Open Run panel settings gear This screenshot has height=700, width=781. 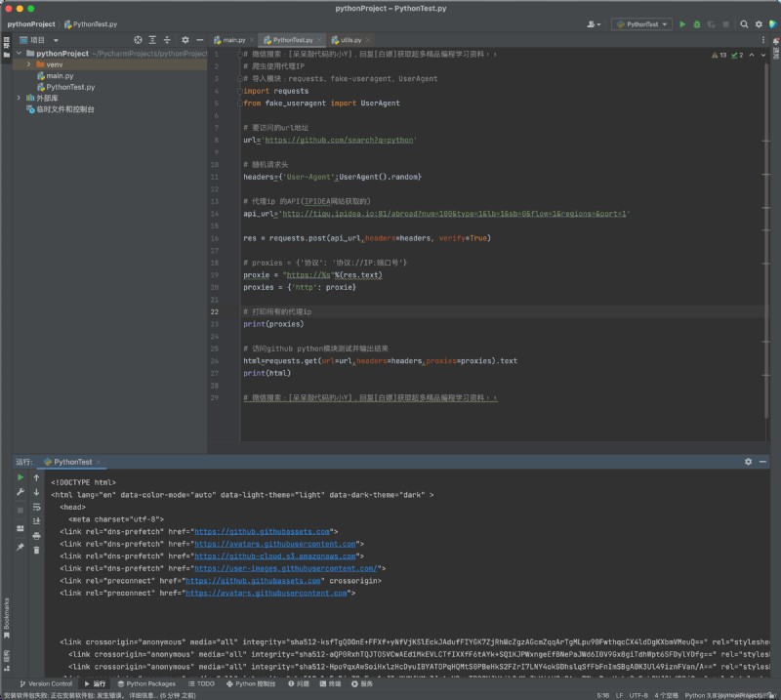pos(748,462)
